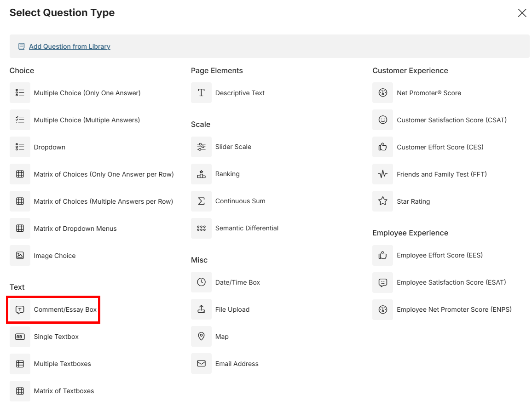The image size is (532, 412).
Task: Choose Friends and Family Test (FFT) label
Action: [x=442, y=174]
